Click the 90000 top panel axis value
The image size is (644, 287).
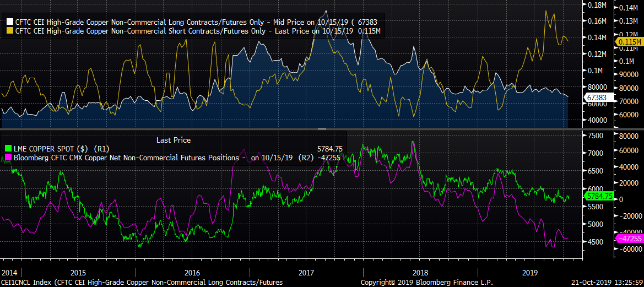628,74
